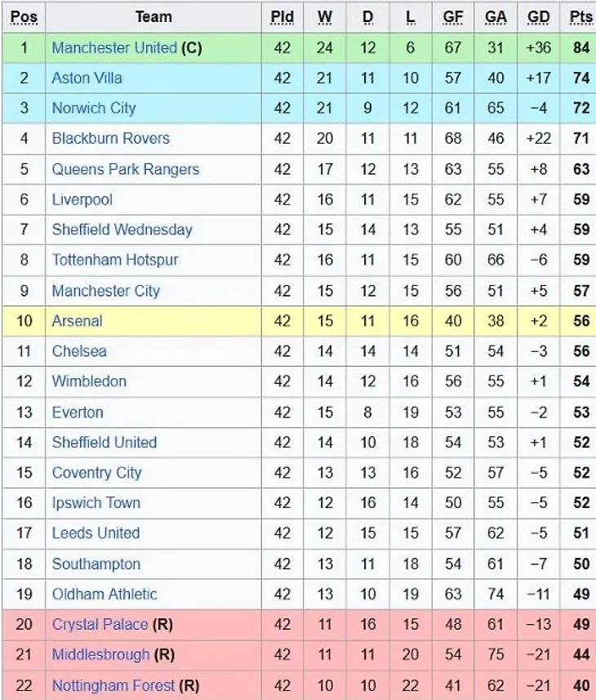Open Norwich City team page
596x700 pixels.
(93, 108)
